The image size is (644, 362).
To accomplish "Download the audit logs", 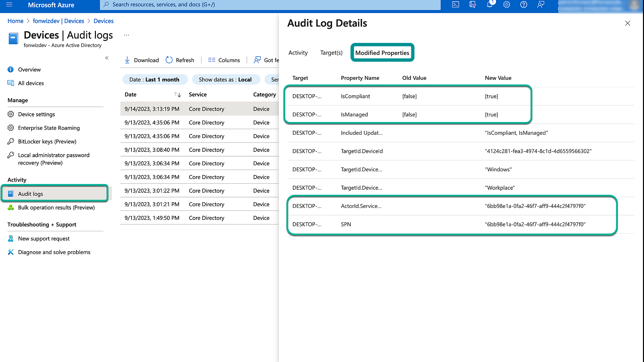I will (x=142, y=60).
